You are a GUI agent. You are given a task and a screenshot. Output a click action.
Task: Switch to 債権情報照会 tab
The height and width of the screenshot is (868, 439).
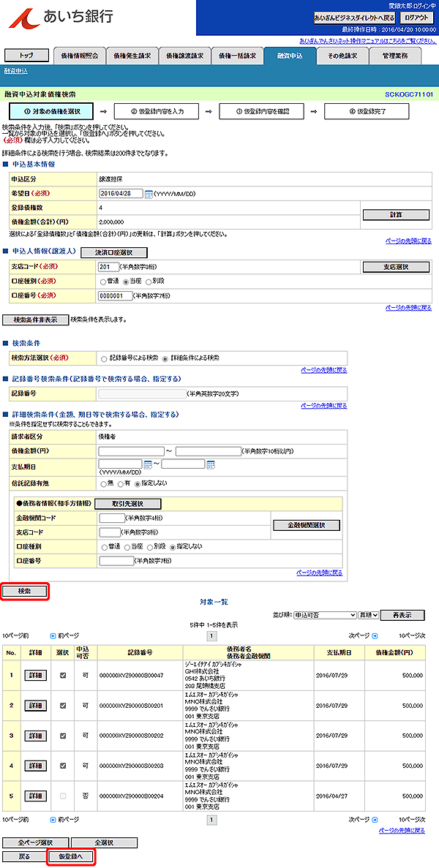79,56
